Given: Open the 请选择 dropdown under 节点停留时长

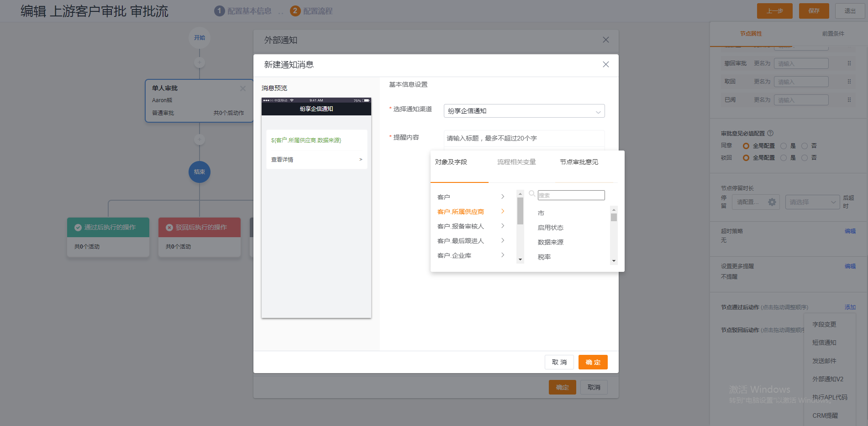Looking at the screenshot, I should click(812, 202).
